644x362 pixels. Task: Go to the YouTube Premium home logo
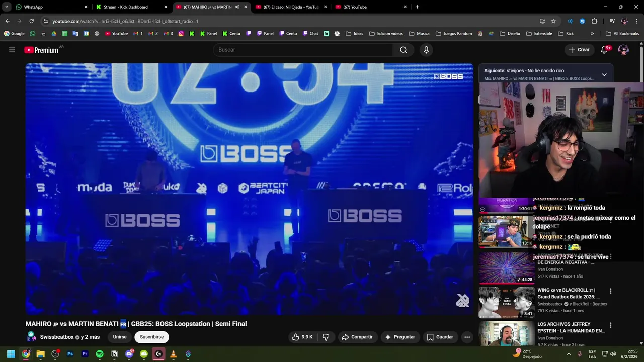coord(41,50)
